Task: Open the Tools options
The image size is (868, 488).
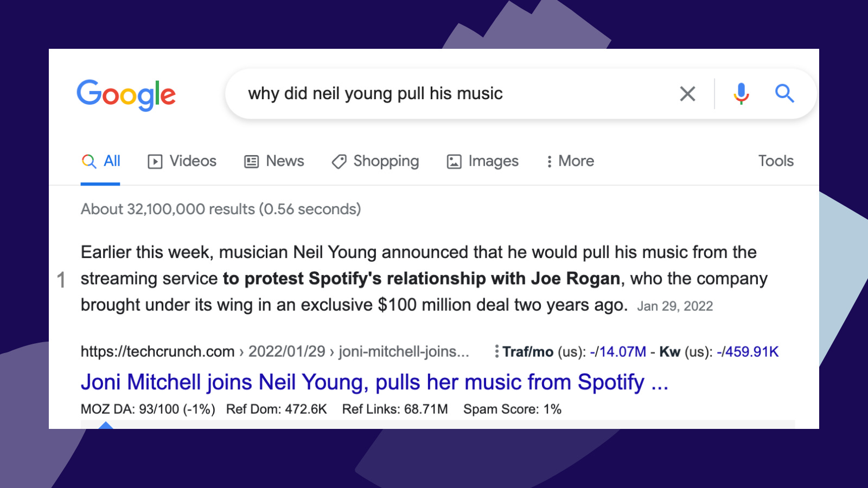Action: (x=776, y=161)
